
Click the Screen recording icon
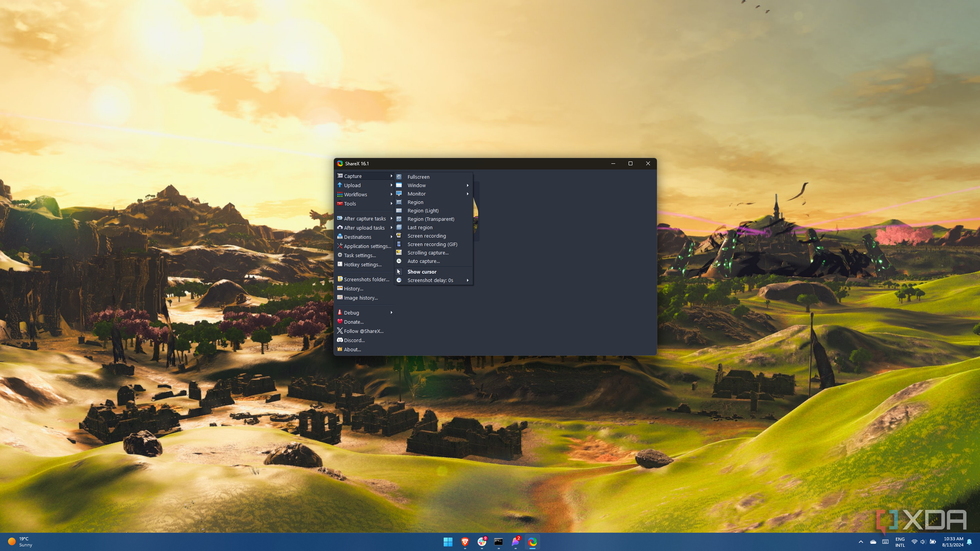pyautogui.click(x=399, y=236)
